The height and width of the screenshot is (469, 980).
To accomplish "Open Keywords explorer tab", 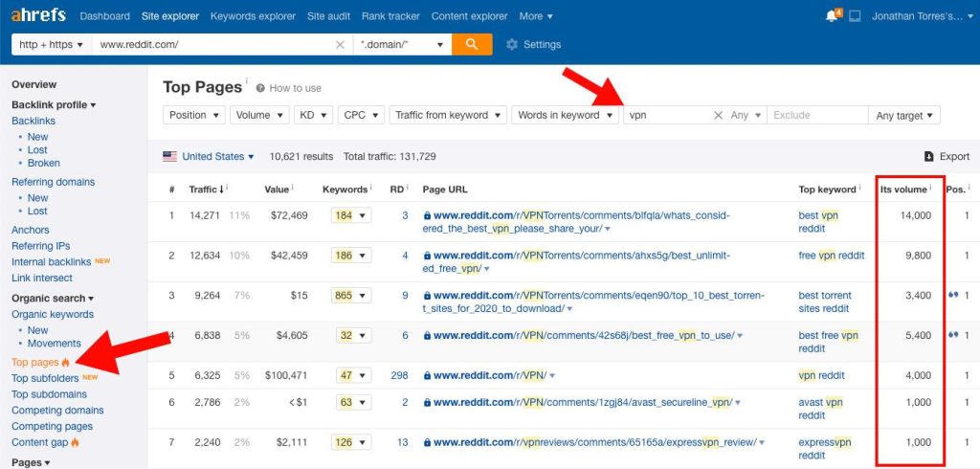I will pyautogui.click(x=253, y=16).
